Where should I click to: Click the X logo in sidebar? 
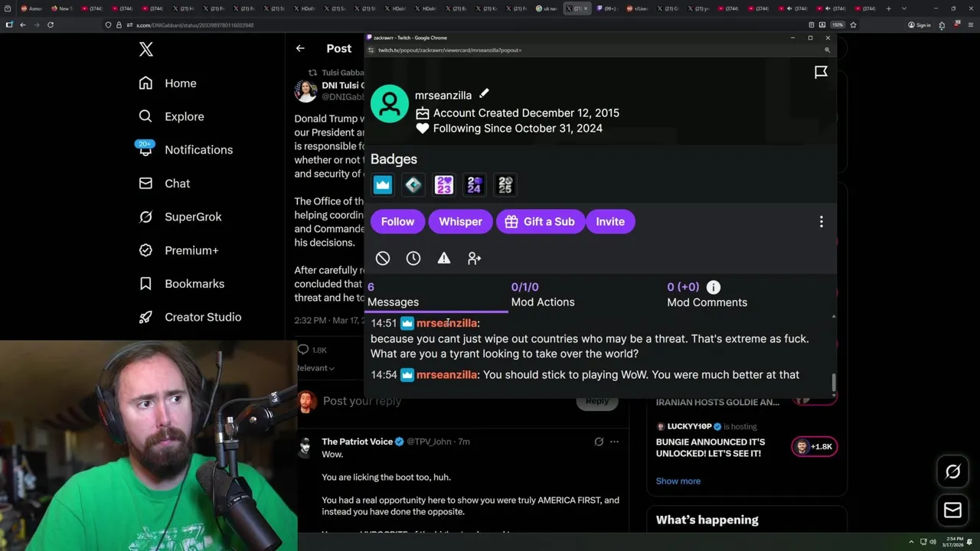[x=146, y=50]
